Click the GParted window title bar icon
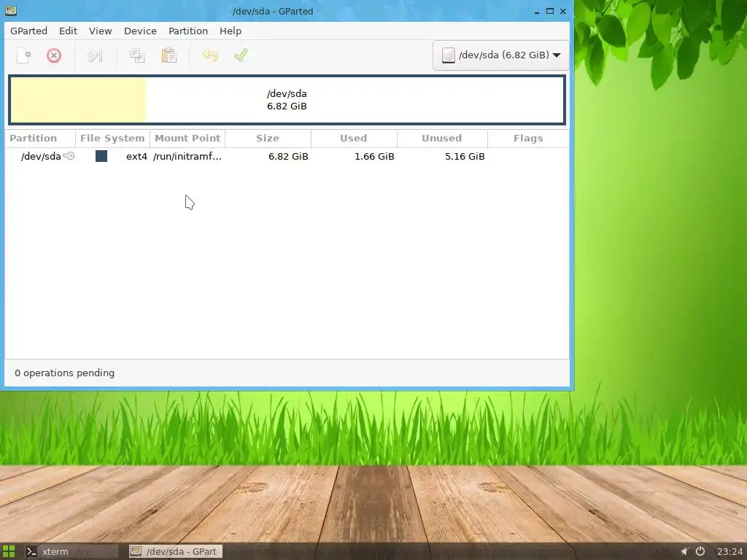This screenshot has height=560, width=747. coord(10,10)
